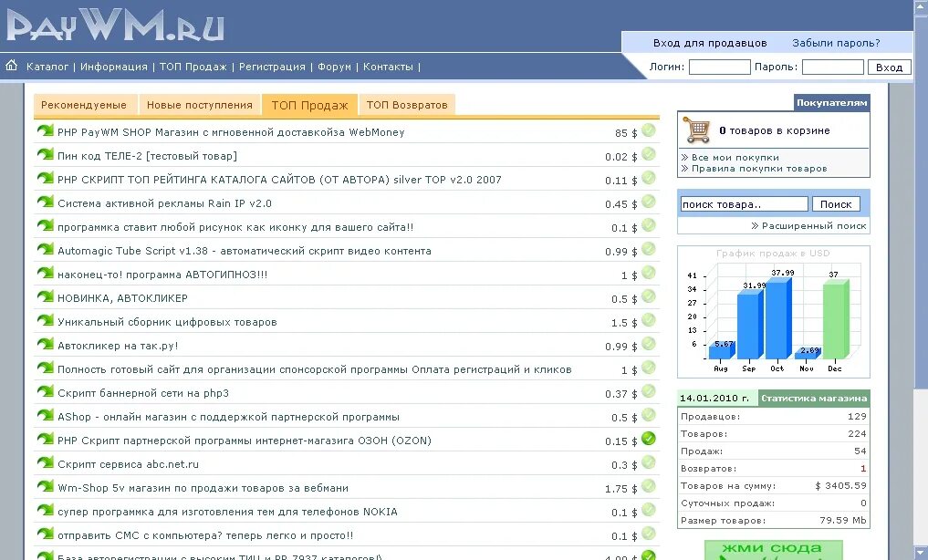Viewport: 928px width, 560px height.
Task: Click green arrow icon beside Wm-Shop 5v
Action: click(x=46, y=485)
